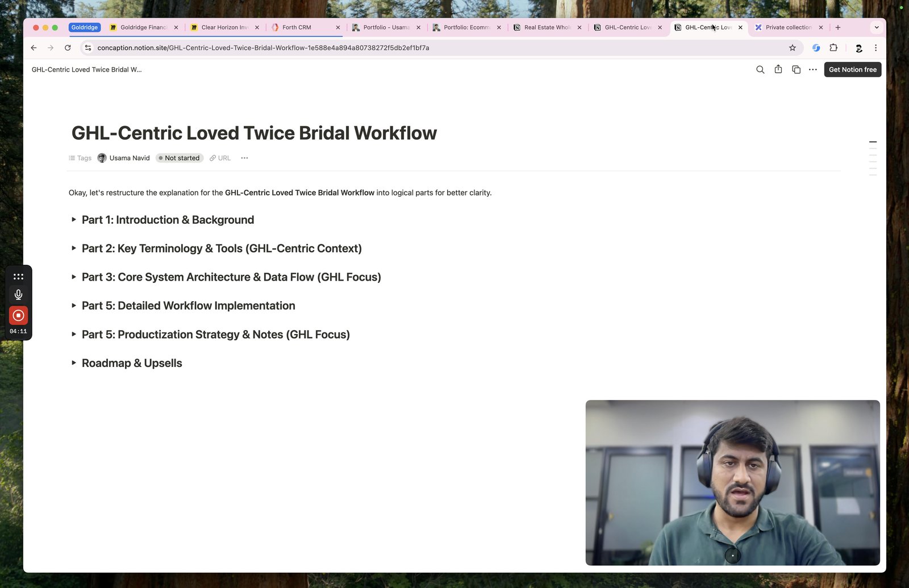Expand Part 5: Productization Strategy & Notes
This screenshot has width=909, height=588.
click(x=74, y=334)
